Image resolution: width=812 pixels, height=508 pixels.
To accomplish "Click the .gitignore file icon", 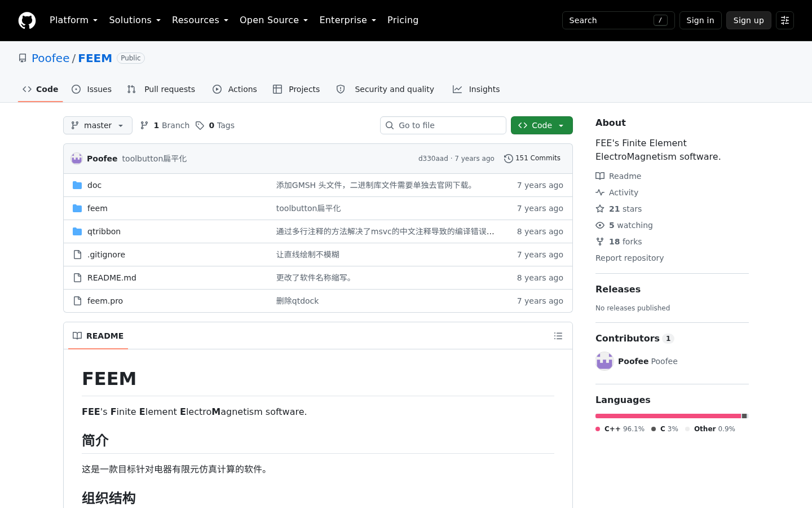I will 78,255.
